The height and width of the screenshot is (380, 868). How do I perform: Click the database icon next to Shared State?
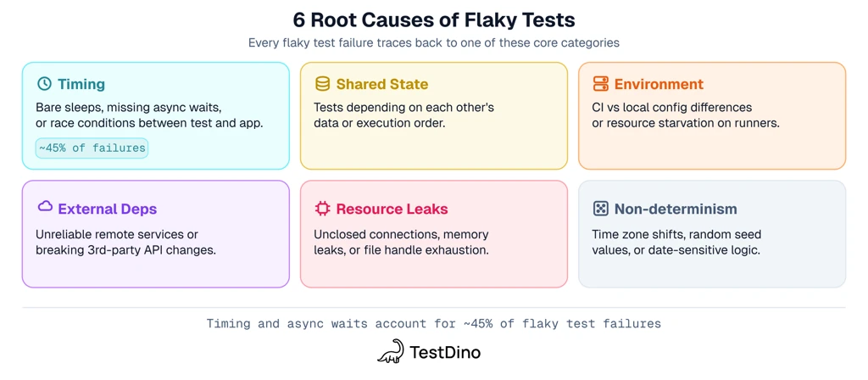(322, 84)
